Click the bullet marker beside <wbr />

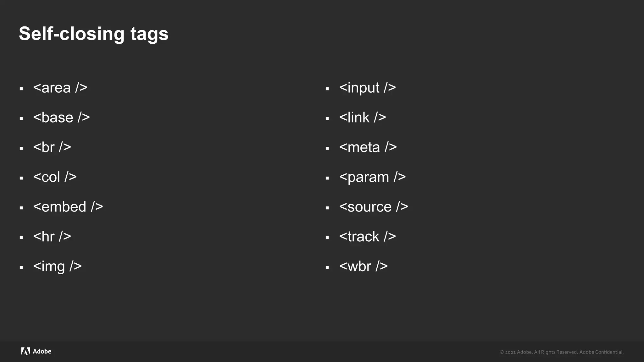[x=327, y=268]
